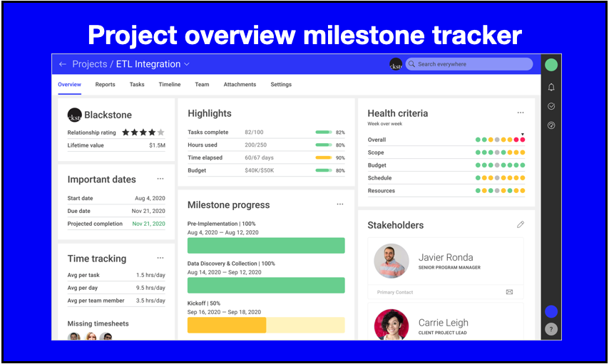609x364 pixels.
Task: Click first green dot in Scope row
Action: (x=478, y=152)
